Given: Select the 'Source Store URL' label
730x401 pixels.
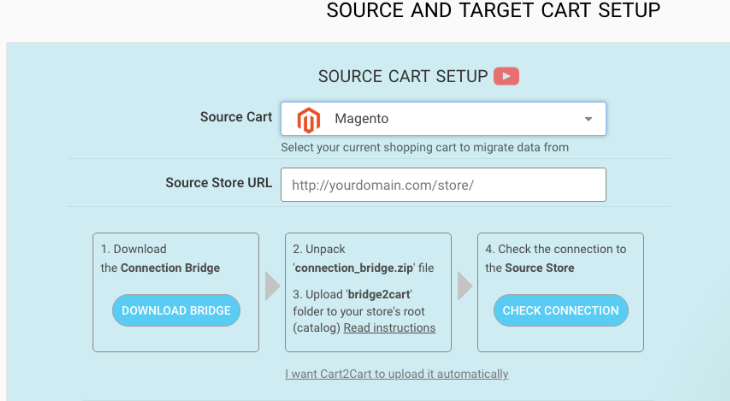Looking at the screenshot, I should pyautogui.click(x=219, y=183).
